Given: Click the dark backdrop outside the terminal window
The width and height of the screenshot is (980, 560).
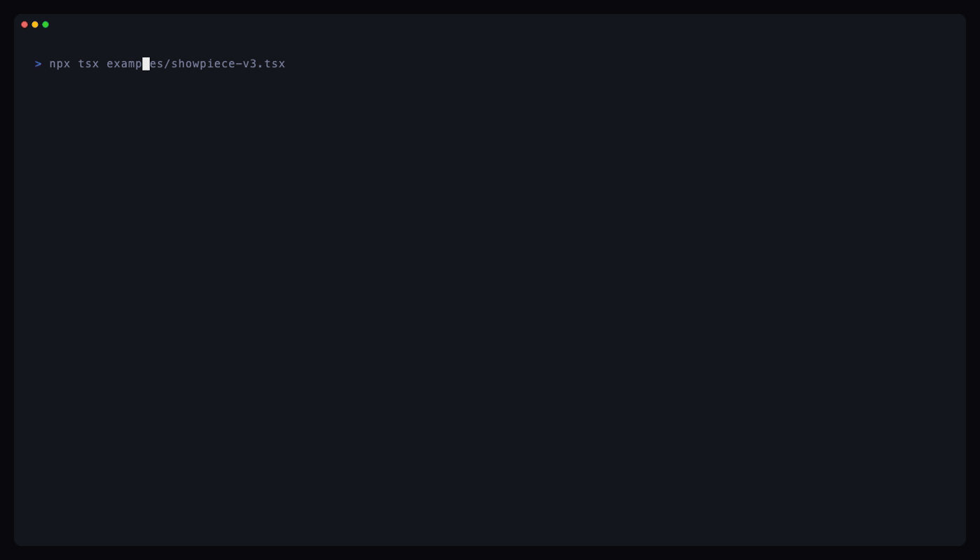Looking at the screenshot, I should click(x=490, y=553).
